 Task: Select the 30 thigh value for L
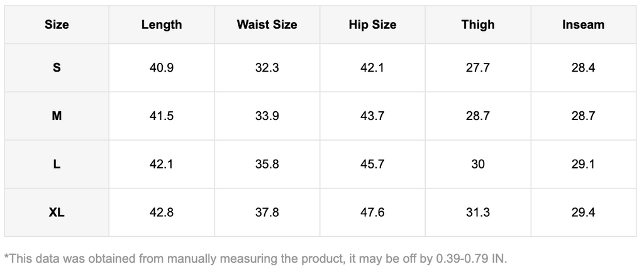coord(478,165)
